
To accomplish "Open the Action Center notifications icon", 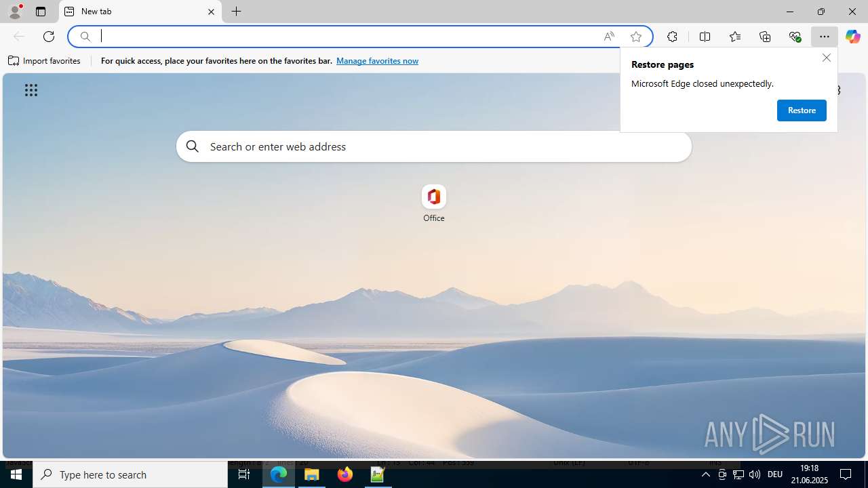I will click(x=846, y=474).
